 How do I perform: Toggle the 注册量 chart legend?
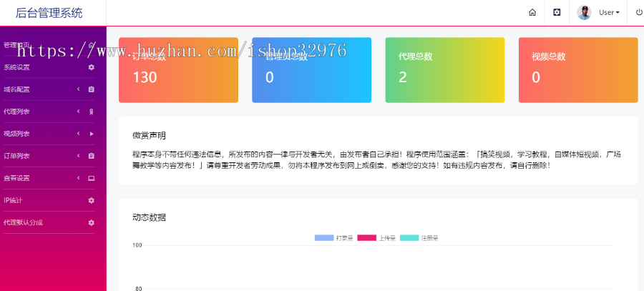(x=419, y=238)
